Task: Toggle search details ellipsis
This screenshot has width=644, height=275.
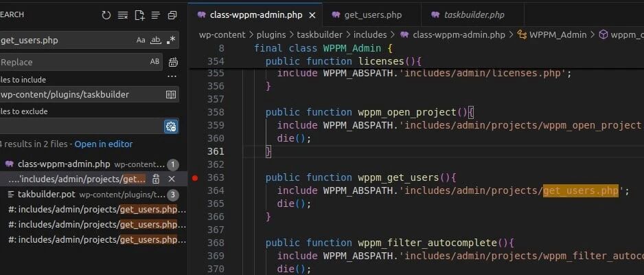Action: (172, 76)
